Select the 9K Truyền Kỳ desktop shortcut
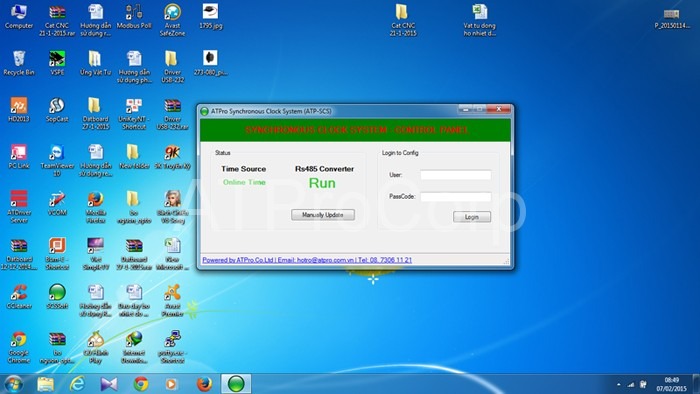Screen dimensions: 700x394 tap(172, 157)
